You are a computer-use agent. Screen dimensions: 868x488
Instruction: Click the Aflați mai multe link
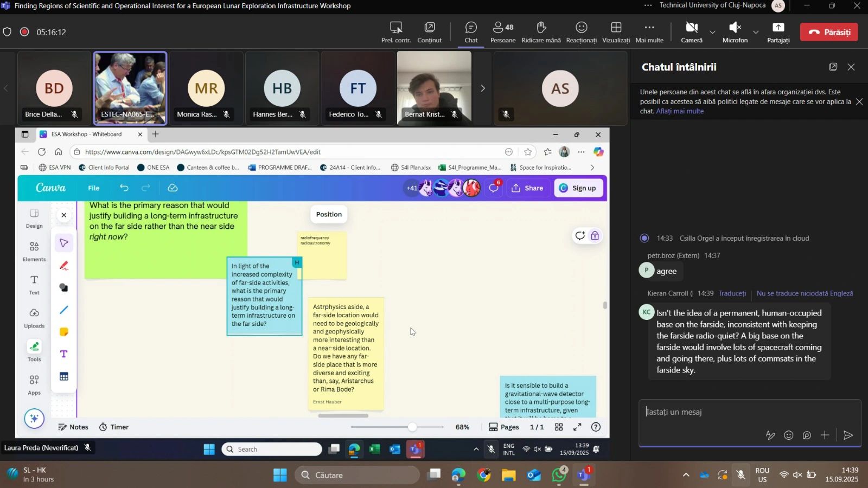680,111
